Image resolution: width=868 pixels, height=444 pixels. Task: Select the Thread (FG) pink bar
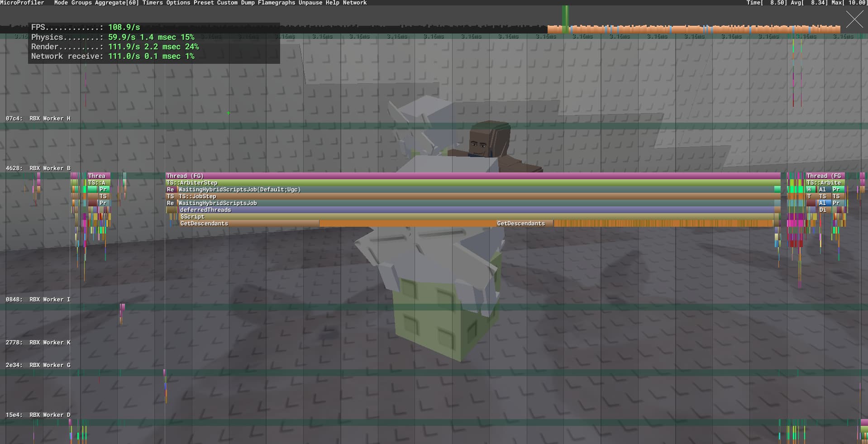click(473, 176)
